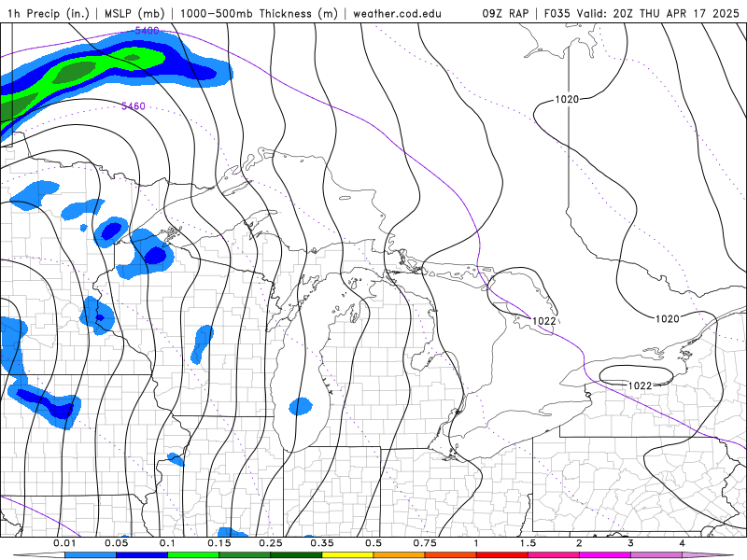Click the 1020 isobar label over James Bay
This screenshot has height=560, width=747.
click(x=567, y=99)
